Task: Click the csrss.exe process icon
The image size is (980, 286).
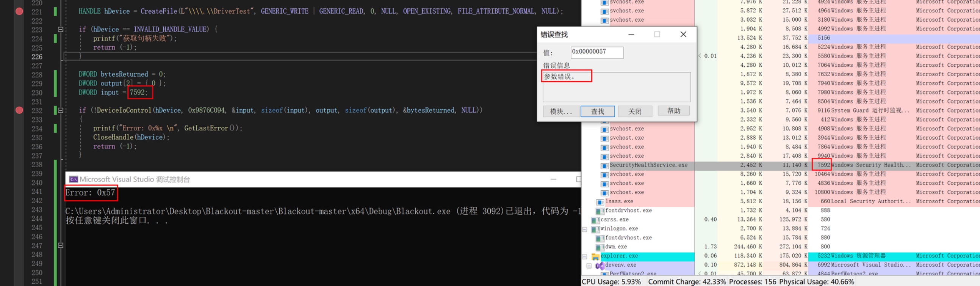Action: click(595, 220)
